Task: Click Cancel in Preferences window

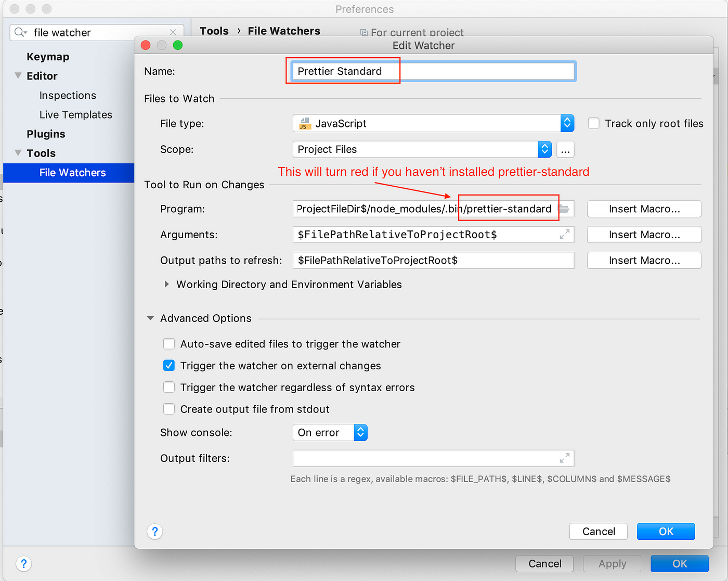Action: tap(544, 563)
